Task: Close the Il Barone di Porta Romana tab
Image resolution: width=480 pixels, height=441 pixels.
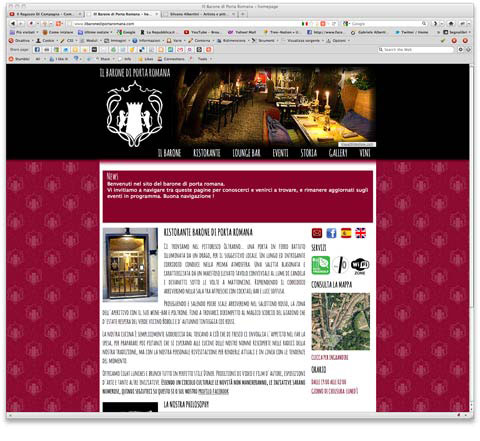Action: pyautogui.click(x=158, y=14)
